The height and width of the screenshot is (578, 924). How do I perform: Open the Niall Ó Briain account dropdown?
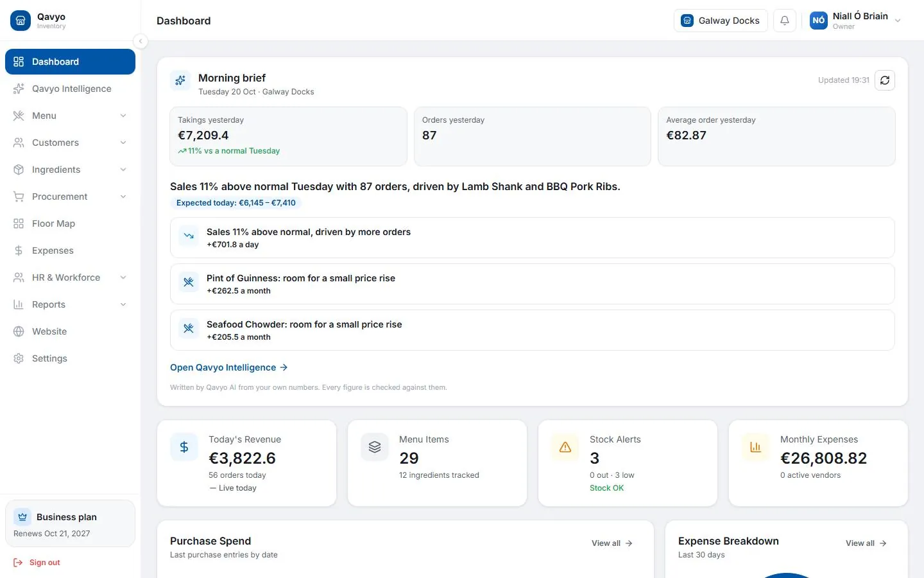855,21
